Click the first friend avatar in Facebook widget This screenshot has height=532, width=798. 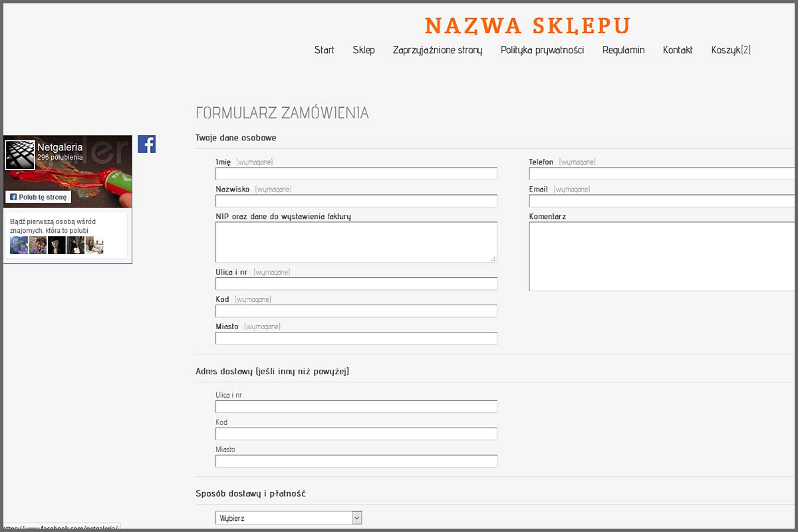click(x=19, y=245)
